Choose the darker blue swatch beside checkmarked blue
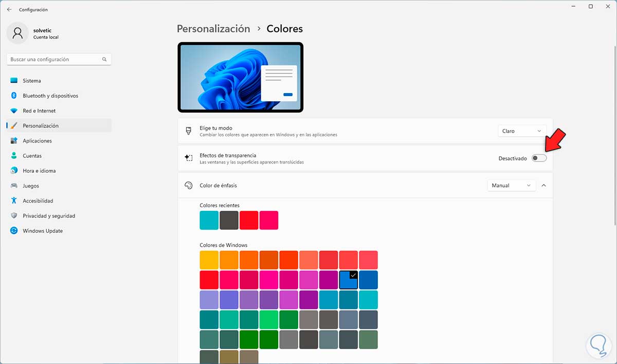 tap(368, 280)
